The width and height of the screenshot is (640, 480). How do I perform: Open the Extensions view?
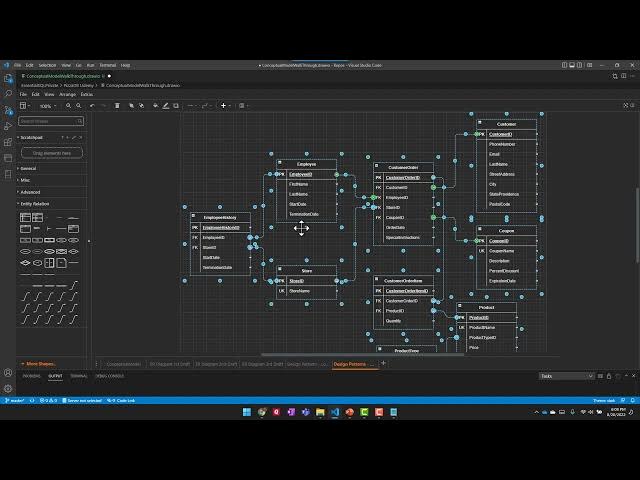(8, 142)
